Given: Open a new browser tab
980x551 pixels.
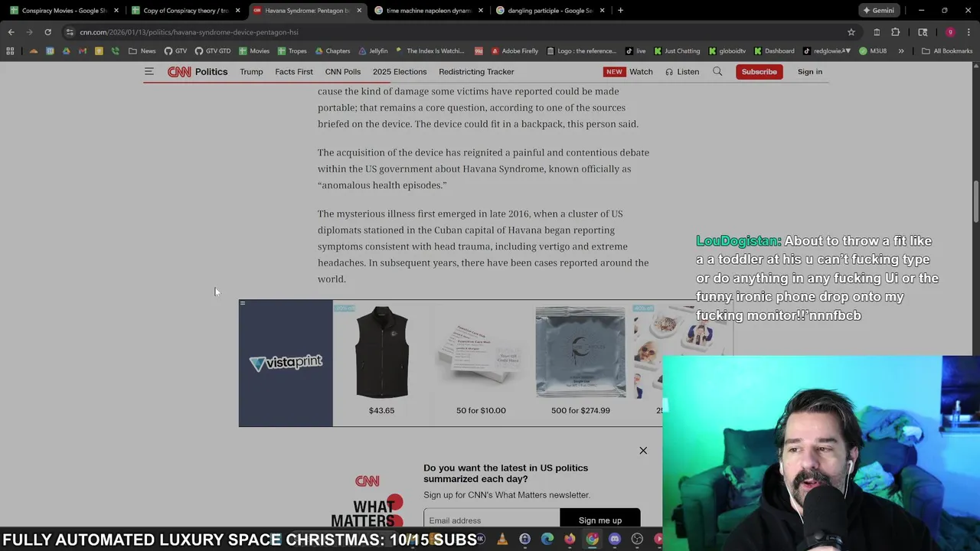Looking at the screenshot, I should tap(620, 11).
